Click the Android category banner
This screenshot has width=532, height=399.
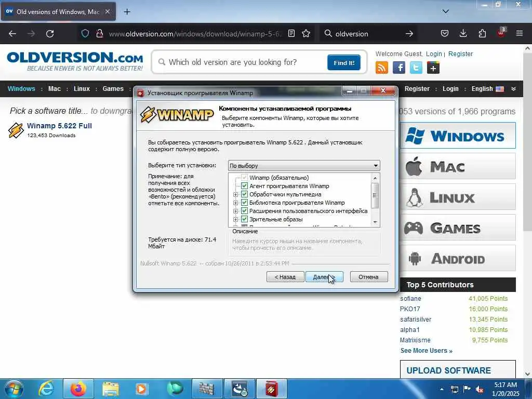pyautogui.click(x=458, y=259)
